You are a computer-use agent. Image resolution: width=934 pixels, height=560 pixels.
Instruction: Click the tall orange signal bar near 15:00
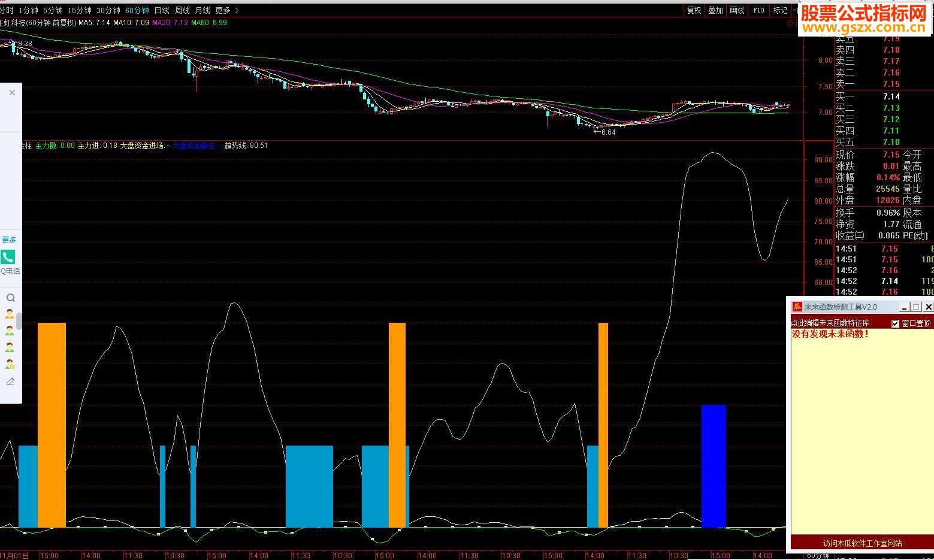(x=52, y=425)
